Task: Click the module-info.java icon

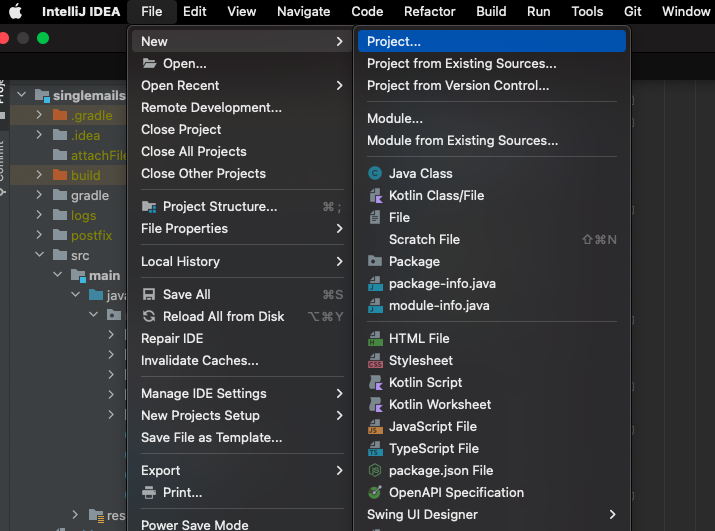Action: click(x=375, y=306)
